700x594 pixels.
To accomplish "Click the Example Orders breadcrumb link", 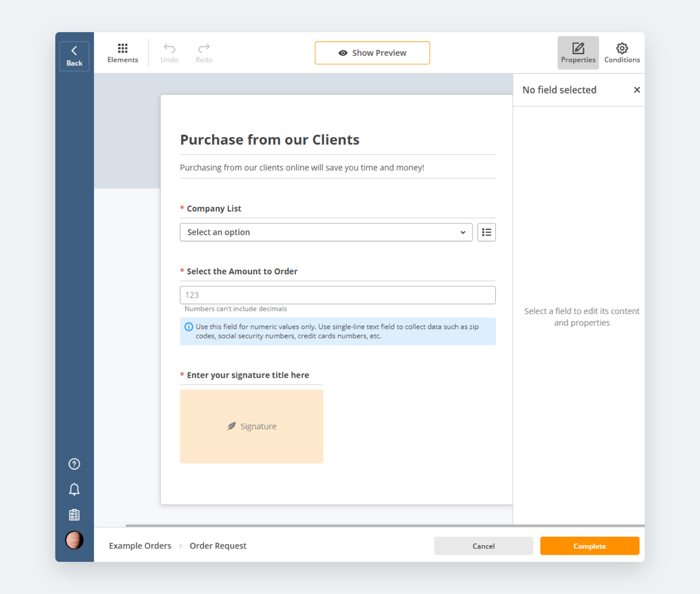I will pyautogui.click(x=140, y=546).
